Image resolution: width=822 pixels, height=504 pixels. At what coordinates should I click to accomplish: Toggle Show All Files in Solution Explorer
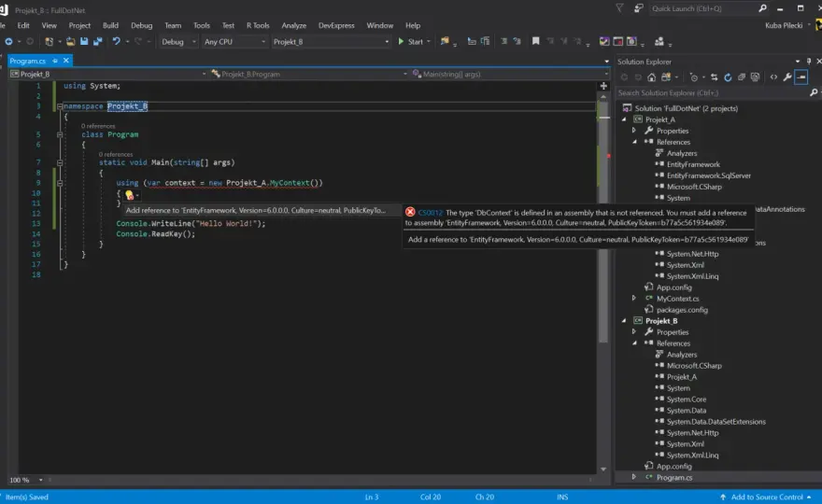[x=755, y=77]
